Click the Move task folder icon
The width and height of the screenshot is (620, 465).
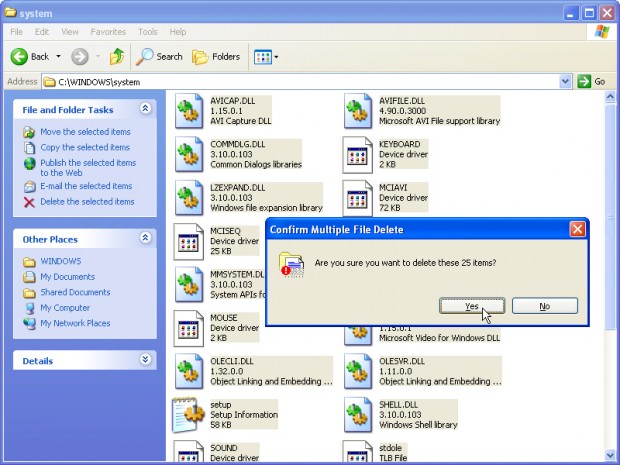click(29, 132)
